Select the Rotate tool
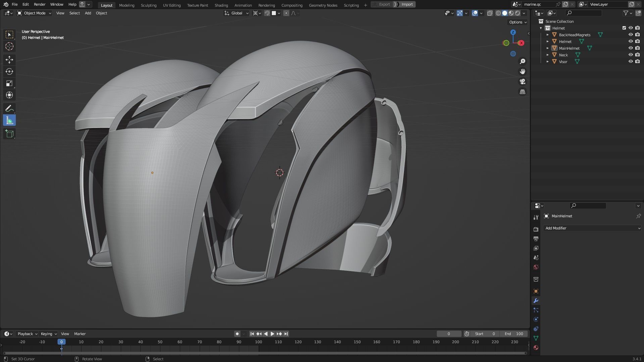 [x=9, y=71]
